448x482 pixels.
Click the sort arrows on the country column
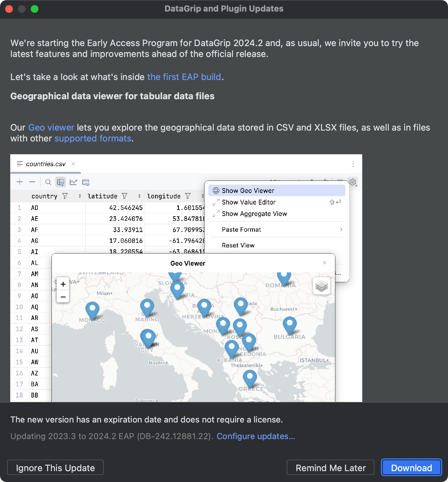tap(80, 196)
